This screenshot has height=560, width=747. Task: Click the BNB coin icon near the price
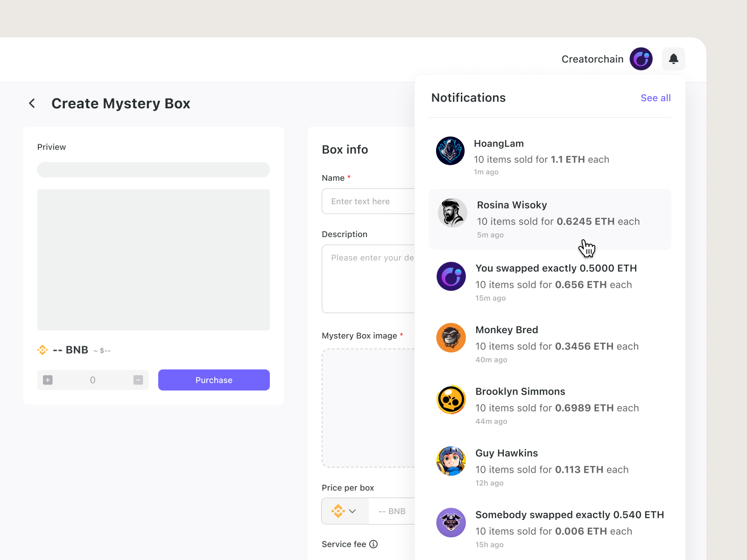tap(42, 350)
